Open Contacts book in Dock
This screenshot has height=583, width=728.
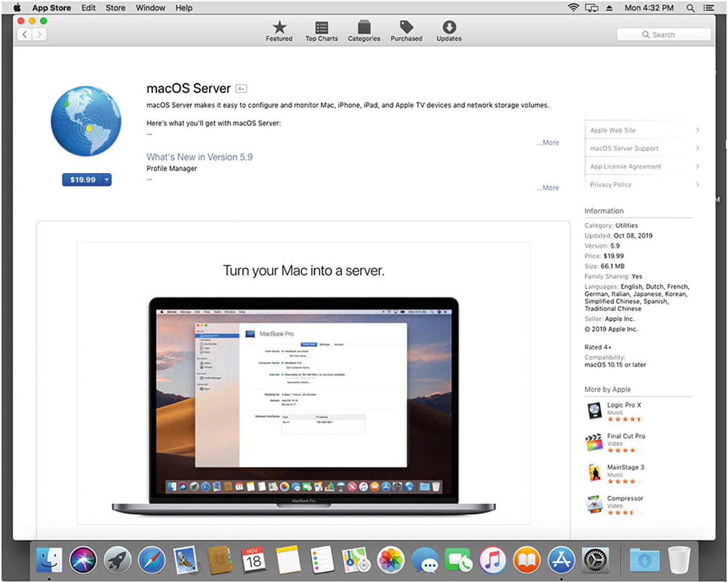pyautogui.click(x=220, y=561)
